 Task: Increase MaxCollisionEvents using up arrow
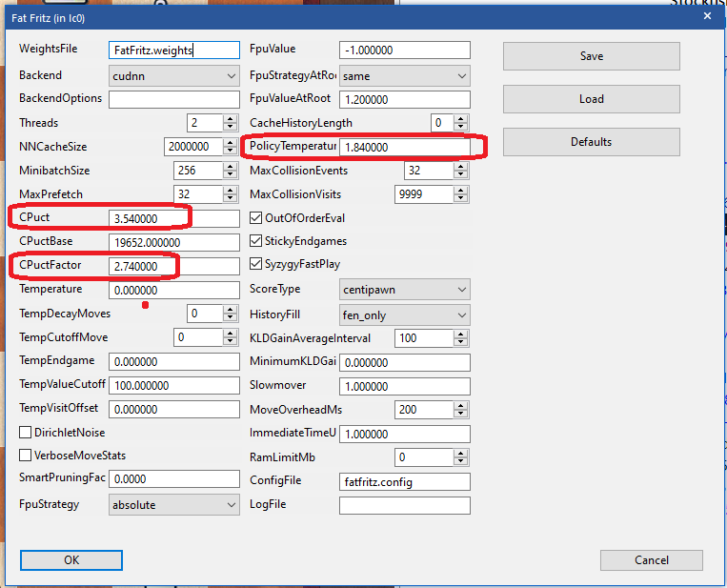[x=461, y=166]
